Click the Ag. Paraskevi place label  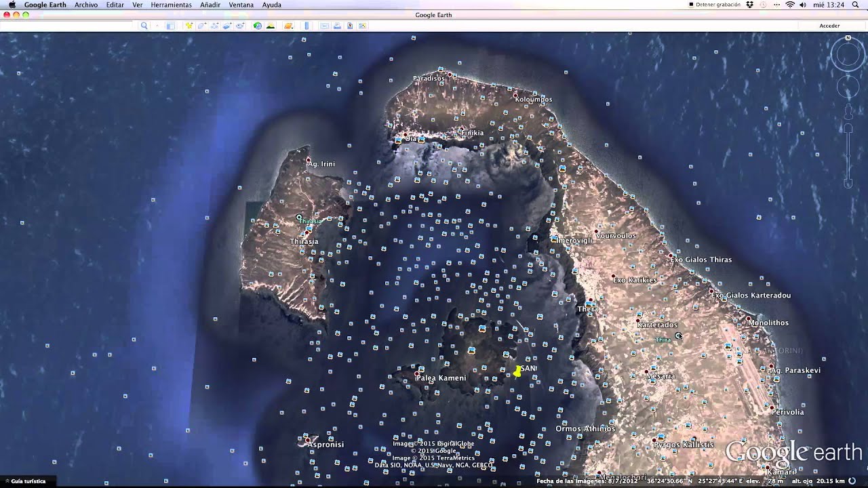point(795,370)
